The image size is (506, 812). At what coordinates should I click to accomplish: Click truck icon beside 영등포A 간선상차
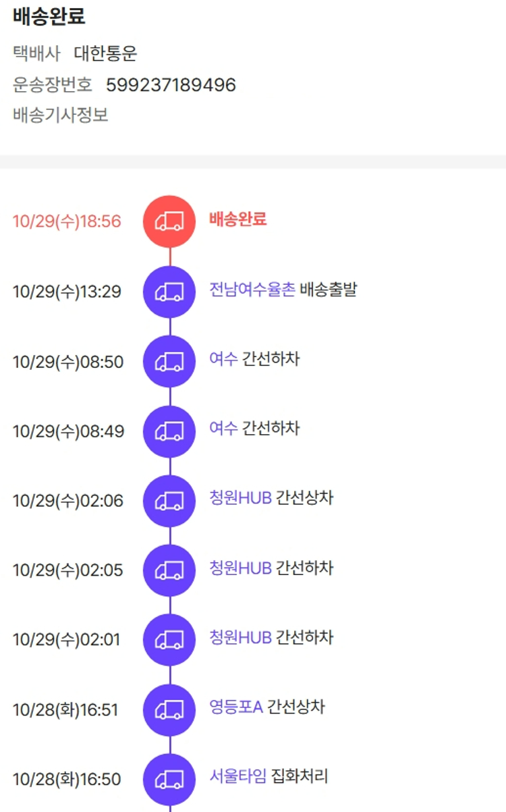pos(169,709)
